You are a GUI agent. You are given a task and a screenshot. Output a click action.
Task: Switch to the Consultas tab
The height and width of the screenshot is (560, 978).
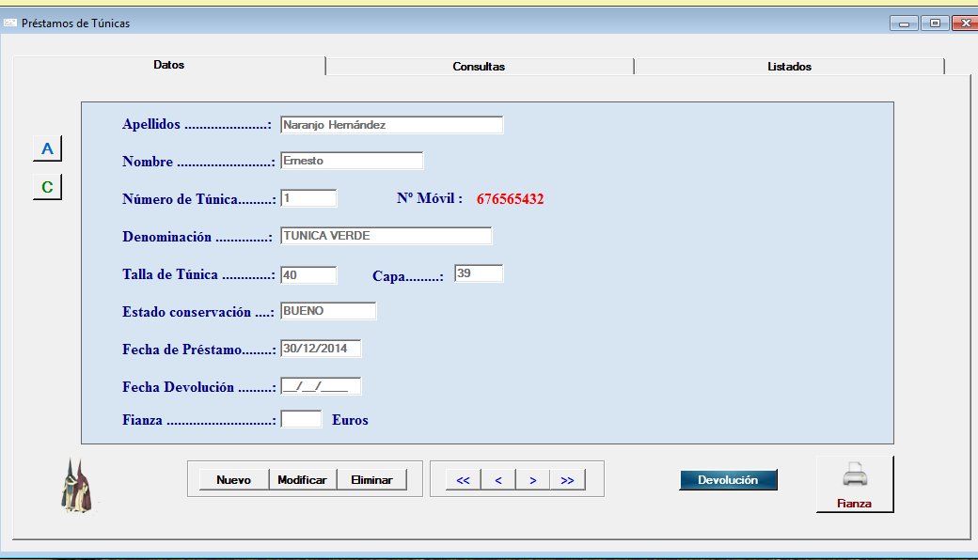tap(479, 67)
